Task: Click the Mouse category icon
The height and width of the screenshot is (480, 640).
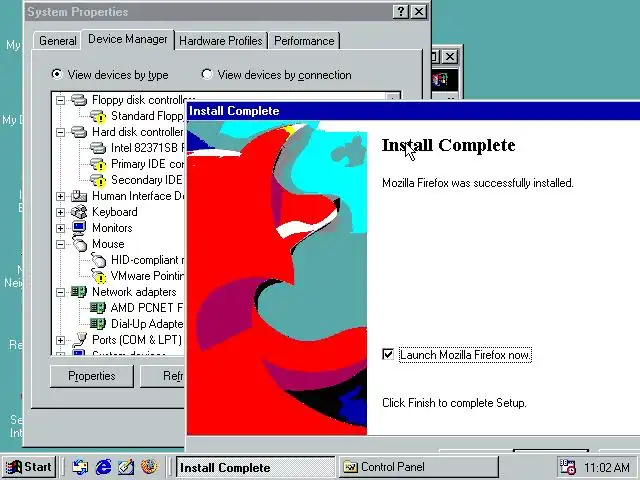Action: 79,243
